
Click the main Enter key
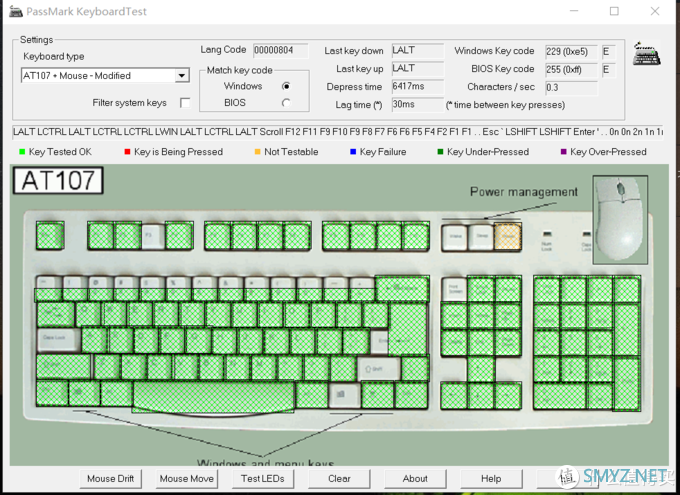pyautogui.click(x=408, y=330)
